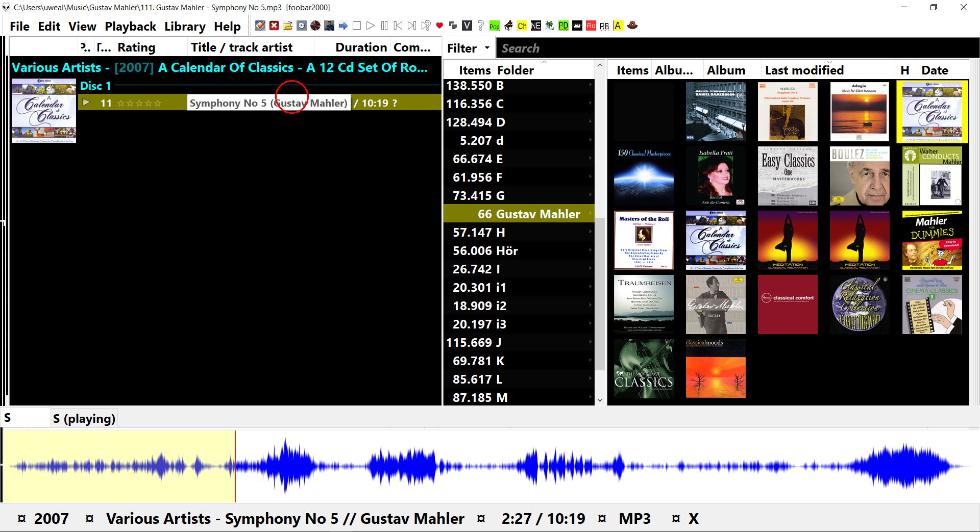Click the yellow A toolbar icon
The height and width of the screenshot is (532, 980).
tap(619, 26)
